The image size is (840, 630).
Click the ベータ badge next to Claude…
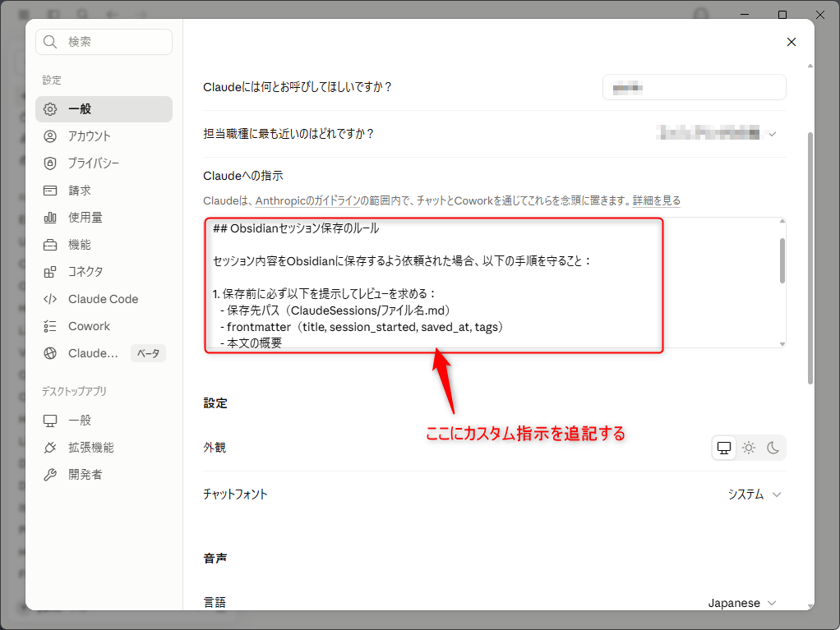click(x=149, y=353)
